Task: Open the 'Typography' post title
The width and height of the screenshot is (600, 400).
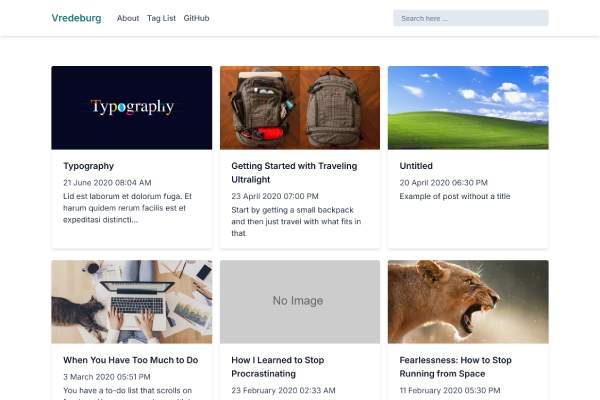Action: [x=88, y=166]
